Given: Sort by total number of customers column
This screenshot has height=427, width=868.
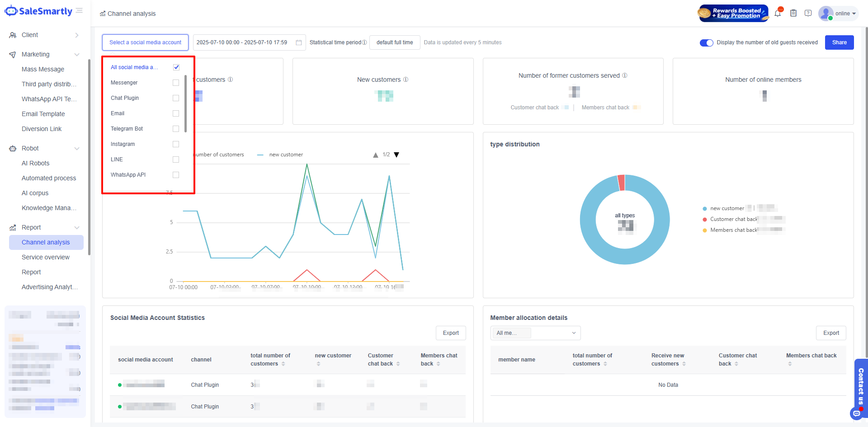Looking at the screenshot, I should point(283,364).
